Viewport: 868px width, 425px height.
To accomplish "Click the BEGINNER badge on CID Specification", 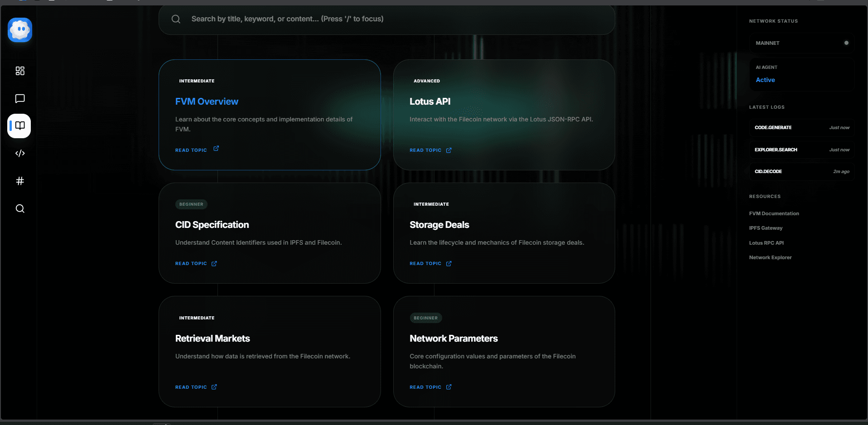I will point(191,204).
